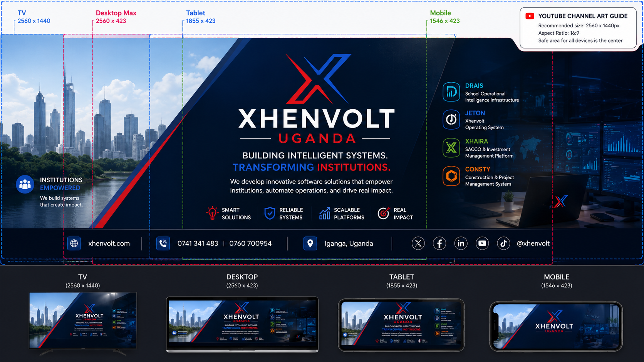This screenshot has width=644, height=362.
Task: Click the 'SMART SOLUTIONS' label
Action: (x=236, y=214)
